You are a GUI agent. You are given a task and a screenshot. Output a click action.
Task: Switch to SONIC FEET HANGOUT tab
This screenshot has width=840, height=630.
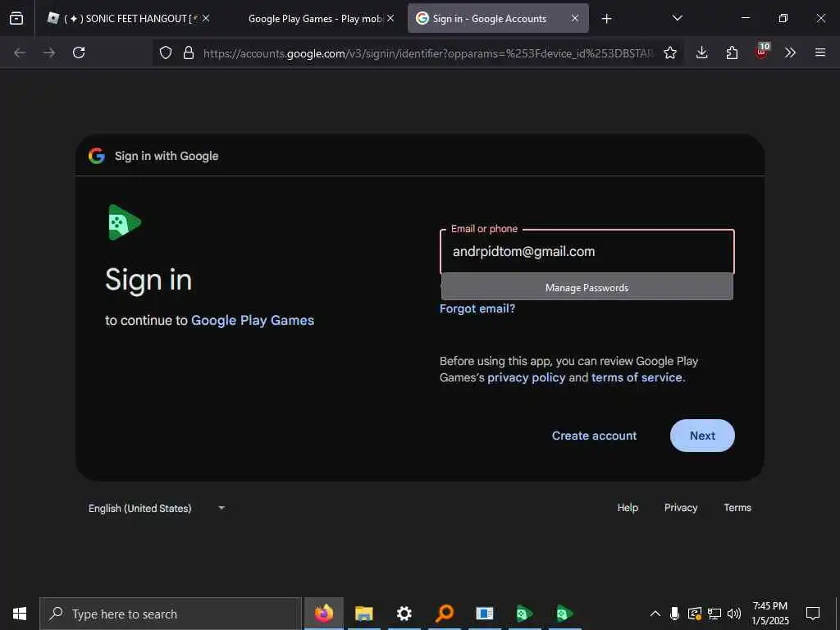tap(127, 18)
